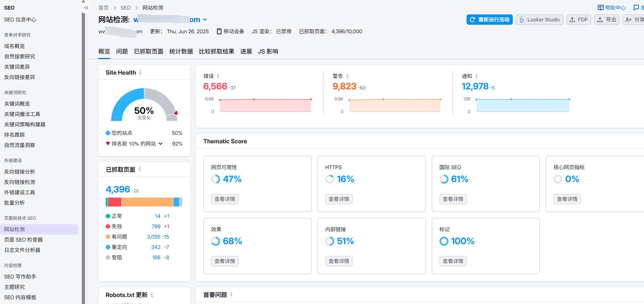
Task: Open 日志文件分析器 in the sidebar
Action: click(x=22, y=250)
